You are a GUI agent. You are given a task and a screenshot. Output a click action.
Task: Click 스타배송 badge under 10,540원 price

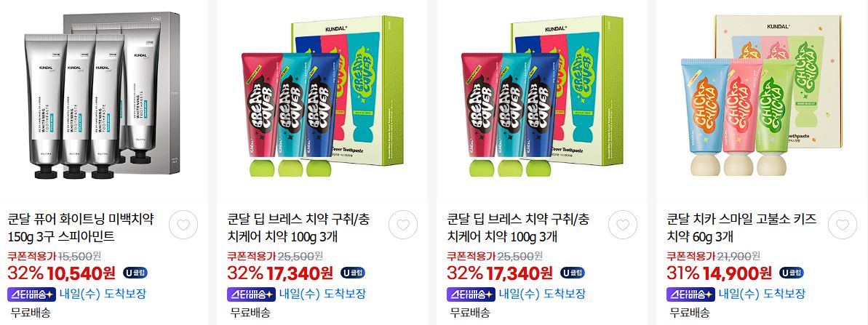pyautogui.click(x=31, y=294)
